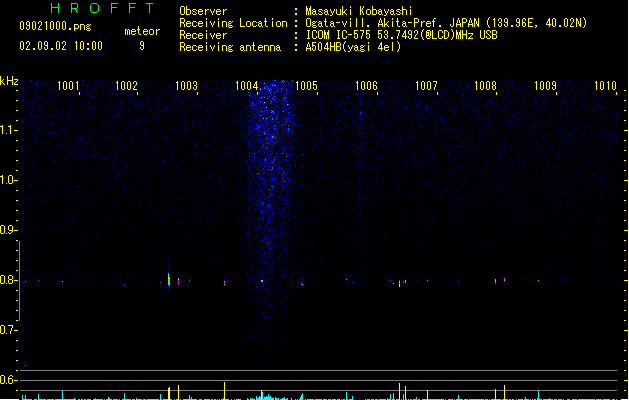Viewport: 629px width, 400px height.
Task: Click the 1002 time axis label
Action: [126, 86]
